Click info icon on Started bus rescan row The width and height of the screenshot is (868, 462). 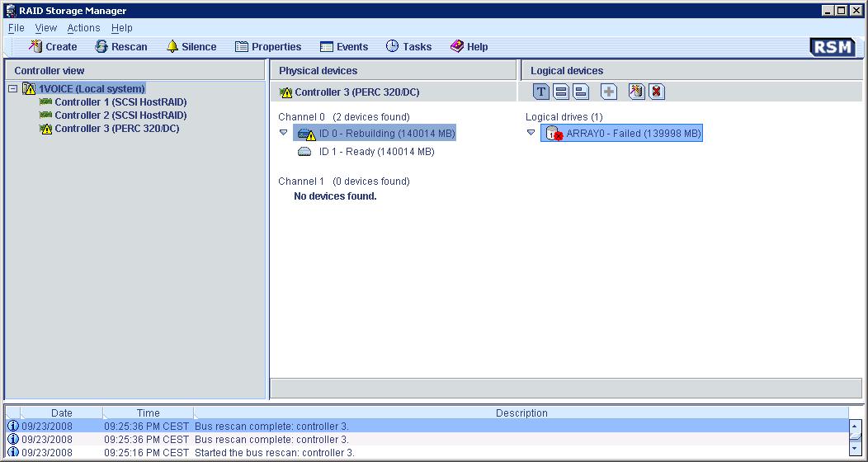coord(12,452)
